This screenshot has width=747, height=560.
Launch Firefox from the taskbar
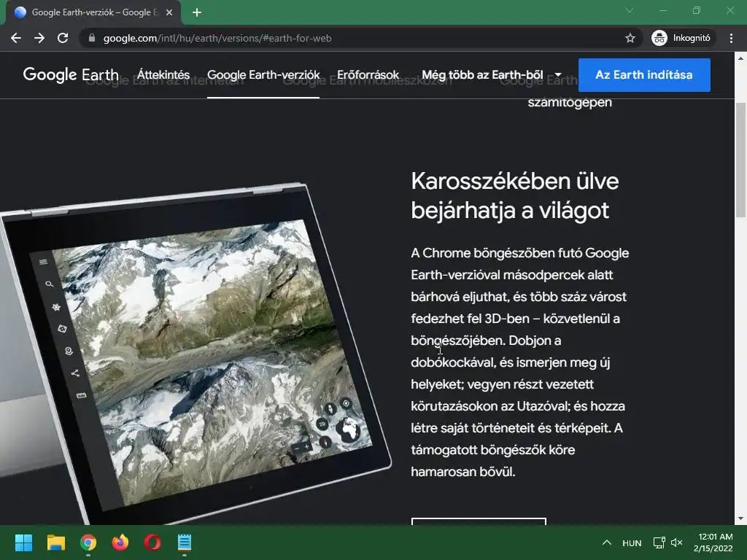point(120,542)
